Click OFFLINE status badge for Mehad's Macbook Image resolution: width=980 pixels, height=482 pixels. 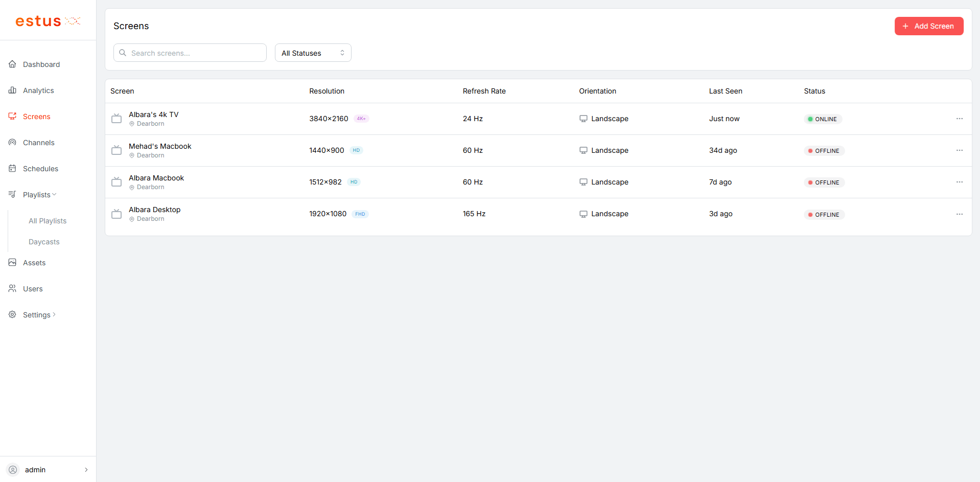(824, 151)
